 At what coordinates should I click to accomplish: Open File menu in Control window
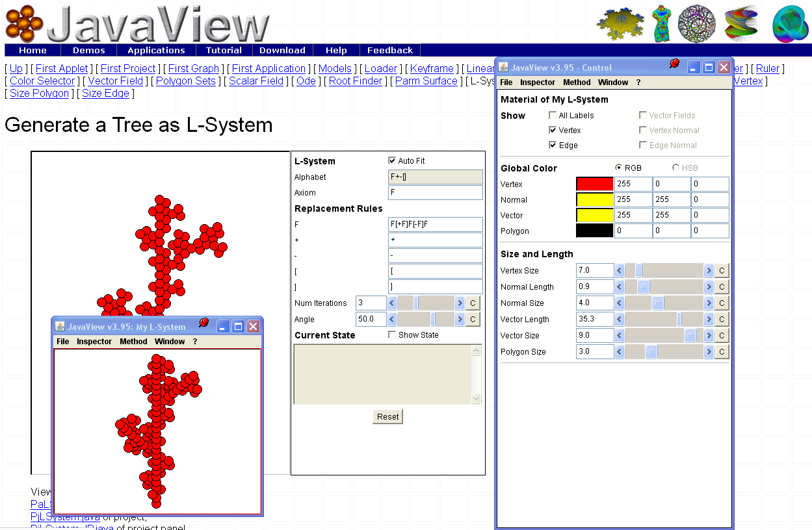click(506, 82)
